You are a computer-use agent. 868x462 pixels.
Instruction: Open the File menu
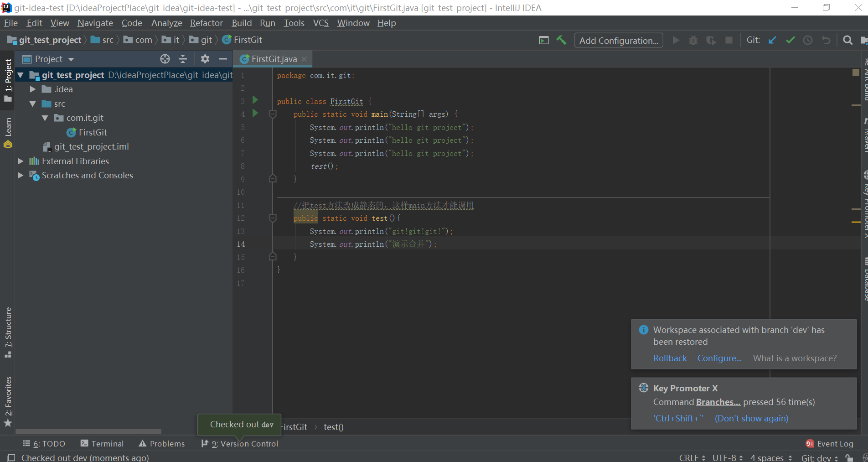point(10,23)
